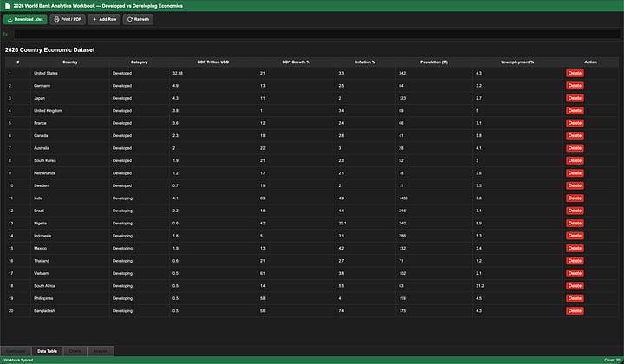624x364 pixels.
Task: Click Germany's Developed category cell
Action: click(140, 86)
